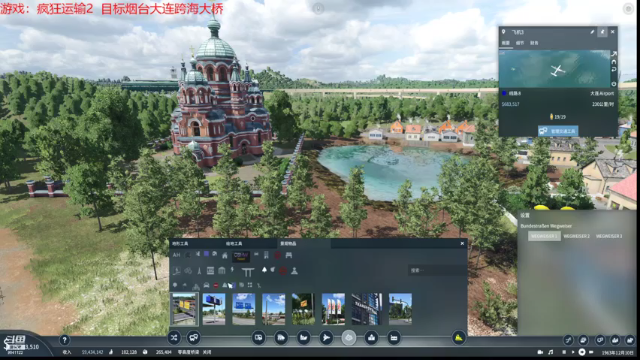Open the help question mark button
This screenshot has height=360, width=640.
point(64,340)
